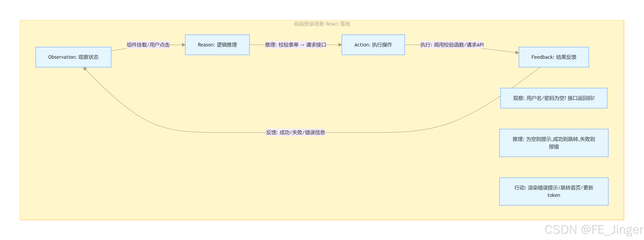The width and height of the screenshot is (644, 240).
Task: Select the 推理: 为空则提示 box
Action: [553, 143]
